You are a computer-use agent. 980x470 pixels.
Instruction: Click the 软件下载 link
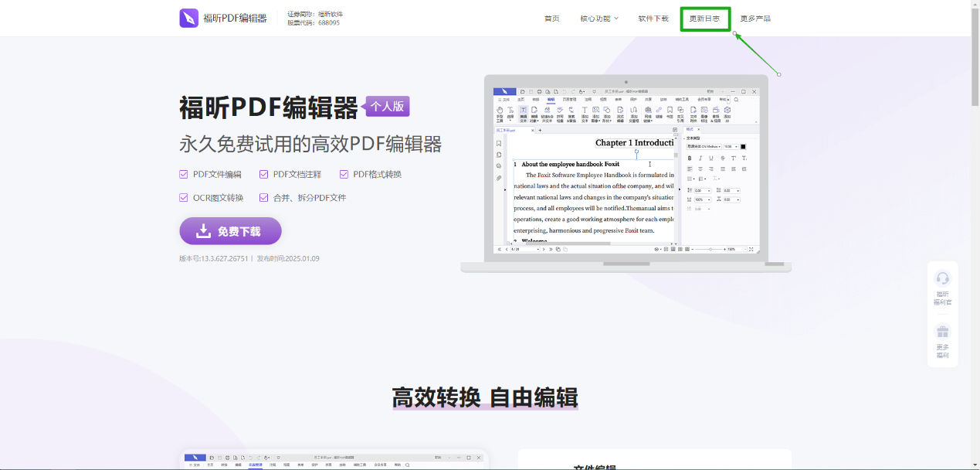[653, 19]
